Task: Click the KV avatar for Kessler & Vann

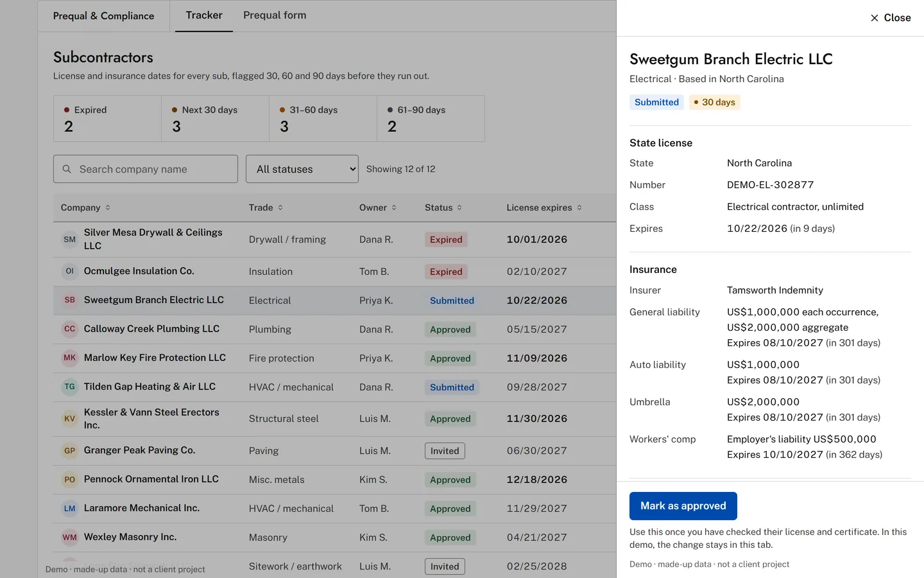Action: (x=70, y=419)
